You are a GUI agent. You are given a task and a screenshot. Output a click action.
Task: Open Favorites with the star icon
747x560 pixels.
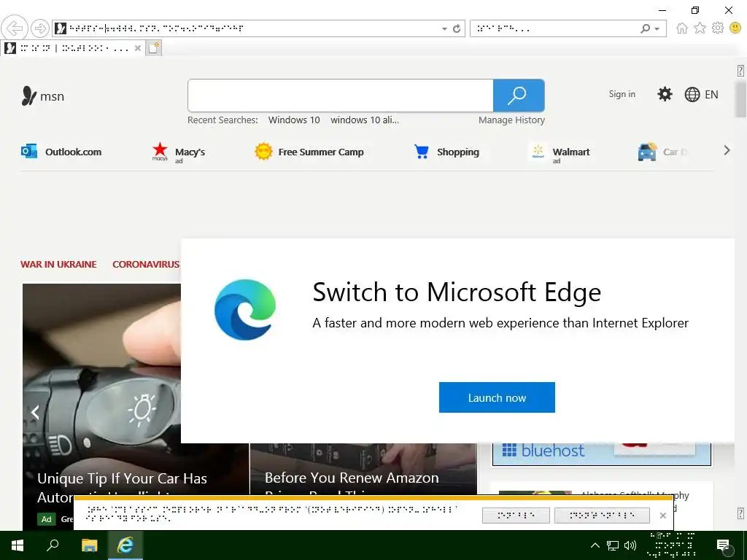click(x=700, y=28)
